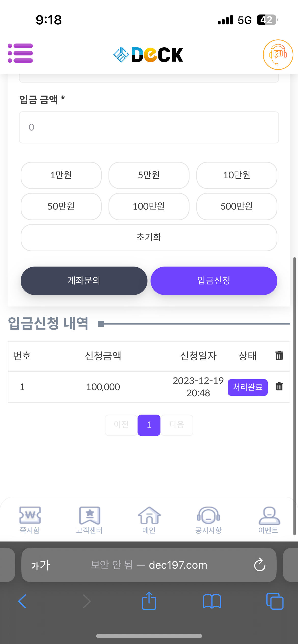Delete the 100,000 deposit row
The image size is (298, 644).
coord(279,386)
